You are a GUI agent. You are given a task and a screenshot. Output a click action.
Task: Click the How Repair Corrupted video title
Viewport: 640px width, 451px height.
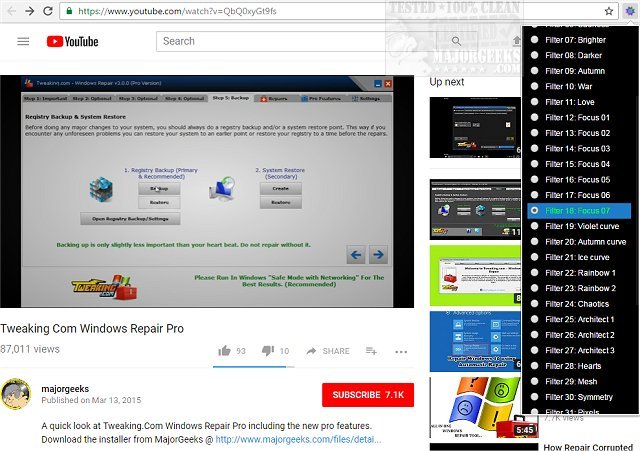coord(588,447)
